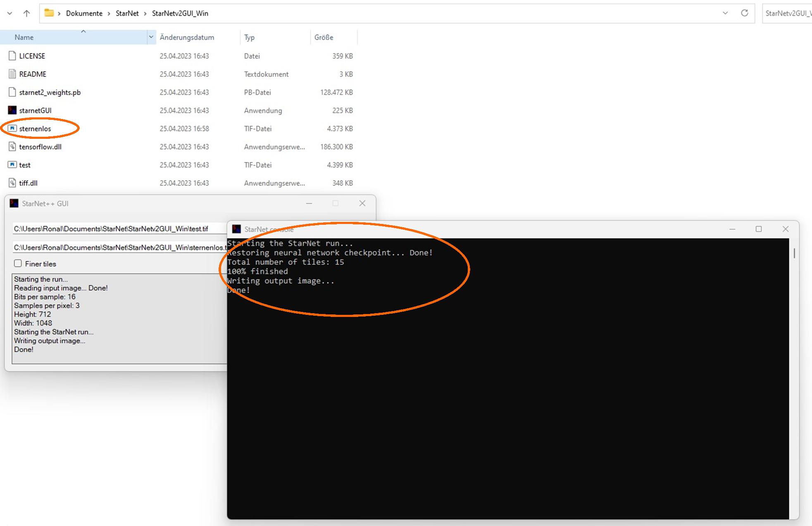Click the StarNet console vertical scrollbar

pyautogui.click(x=794, y=253)
